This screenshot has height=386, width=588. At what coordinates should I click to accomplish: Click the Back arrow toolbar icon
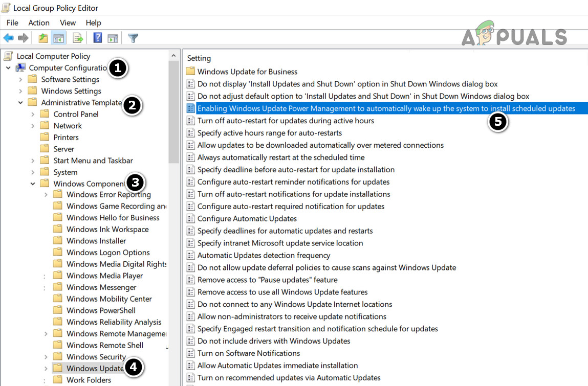pos(8,38)
